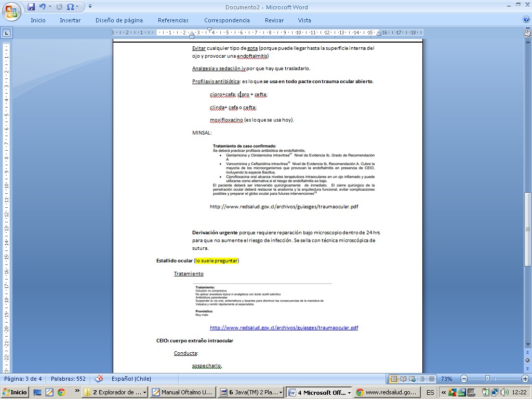Expand the Microsoft Office taskbar group
This screenshot has width=532, height=399.
[x=318, y=392]
